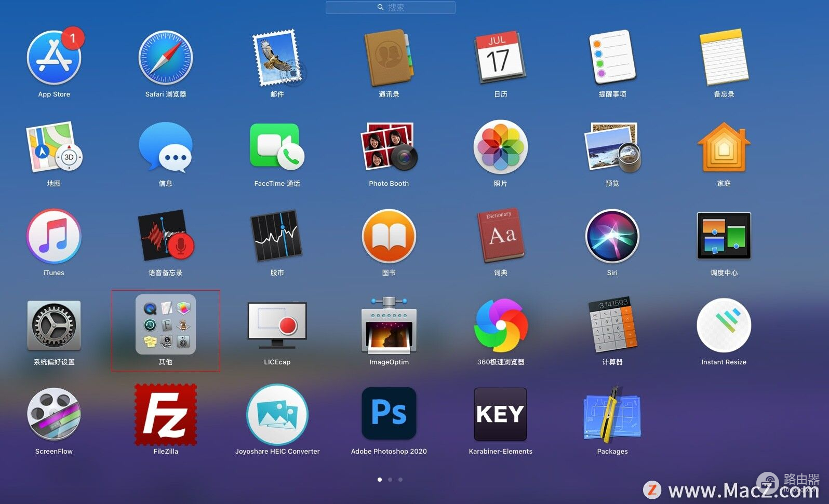Image resolution: width=829 pixels, height=504 pixels.
Task: Open 系统偏好设置 System Preferences
Action: click(x=54, y=325)
